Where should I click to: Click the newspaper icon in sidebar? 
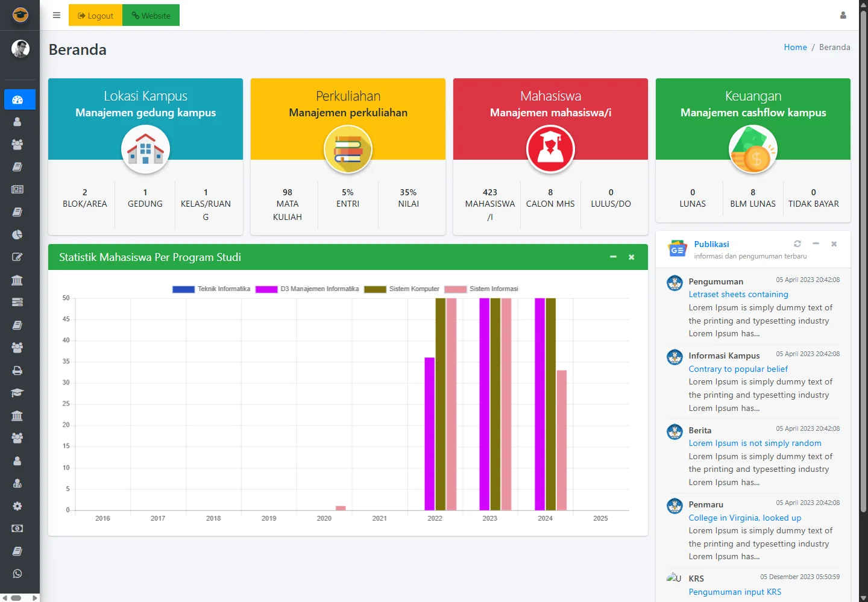click(17, 189)
